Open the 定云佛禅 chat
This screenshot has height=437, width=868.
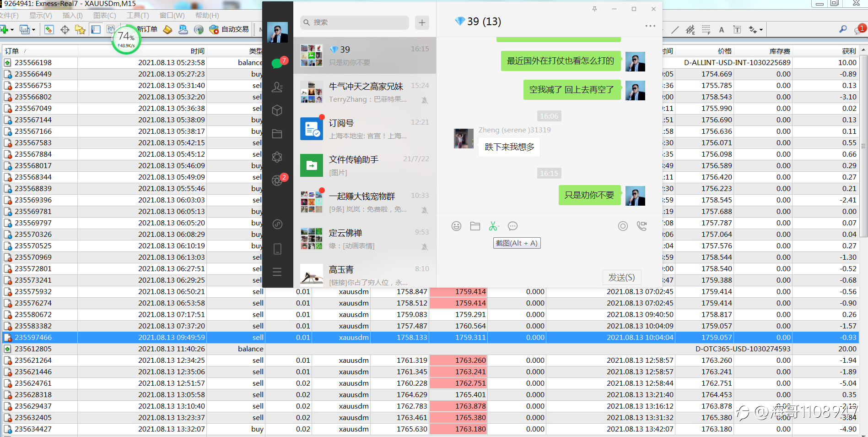tap(365, 239)
